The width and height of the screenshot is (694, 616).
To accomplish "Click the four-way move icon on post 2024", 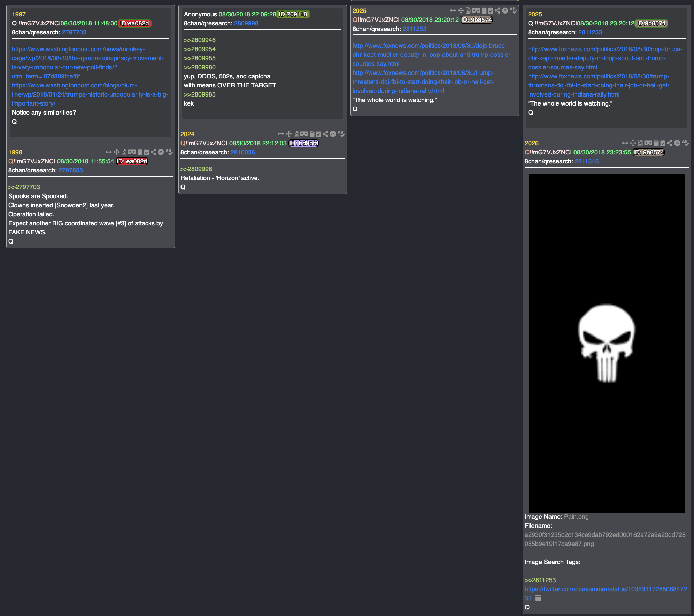I will tap(289, 134).
